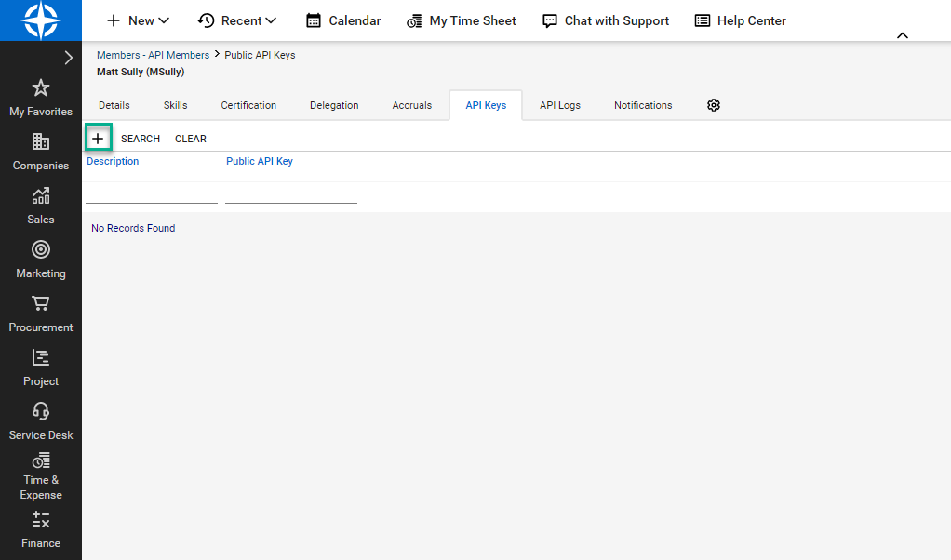Click the Description filter input field
The image size is (951, 560).
(151, 193)
